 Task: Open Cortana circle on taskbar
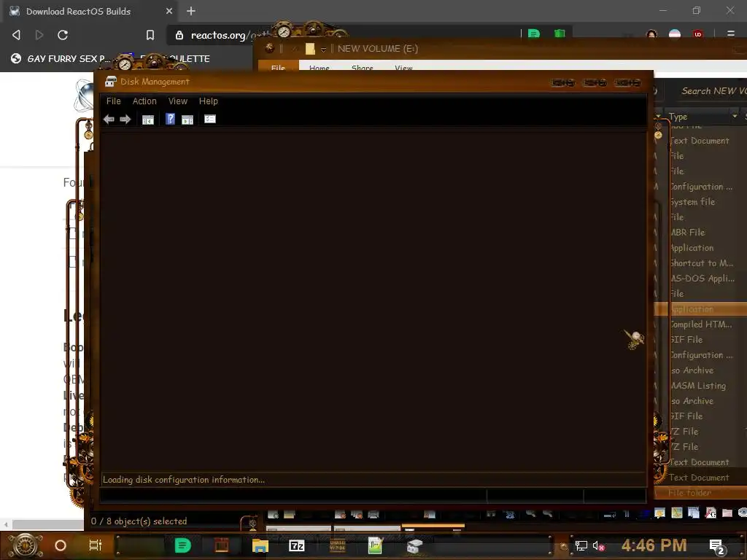pyautogui.click(x=61, y=545)
